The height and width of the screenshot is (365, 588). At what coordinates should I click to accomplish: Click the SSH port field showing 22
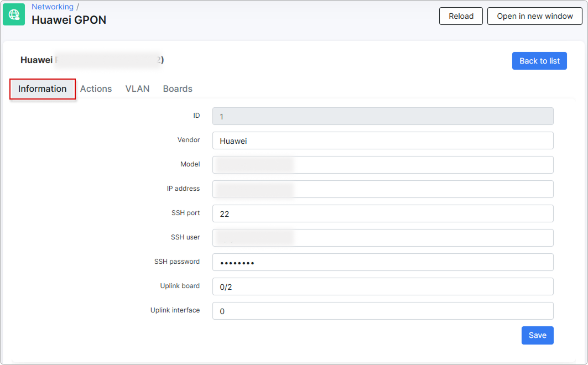coord(382,213)
